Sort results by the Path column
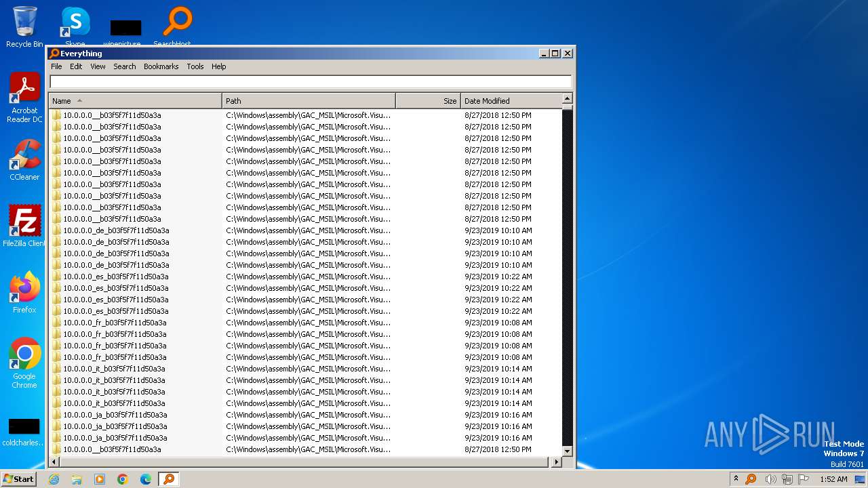Screen dimensions: 868x488 [x=309, y=101]
